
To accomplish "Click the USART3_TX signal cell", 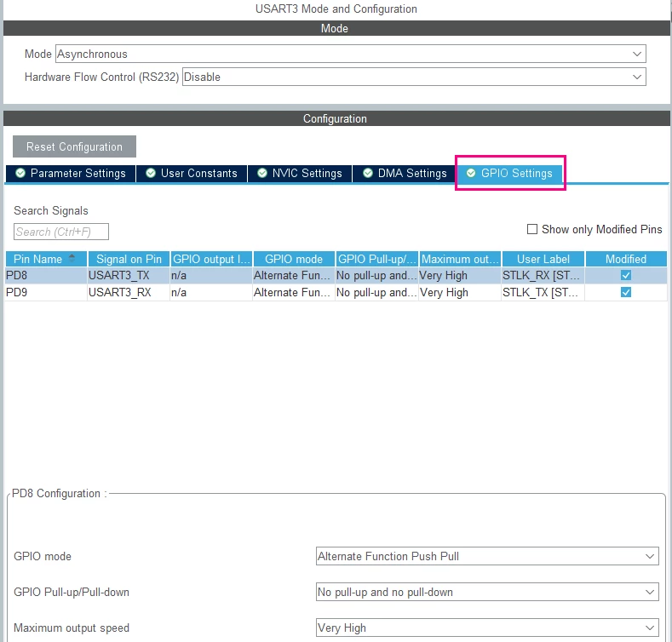I will (128, 276).
